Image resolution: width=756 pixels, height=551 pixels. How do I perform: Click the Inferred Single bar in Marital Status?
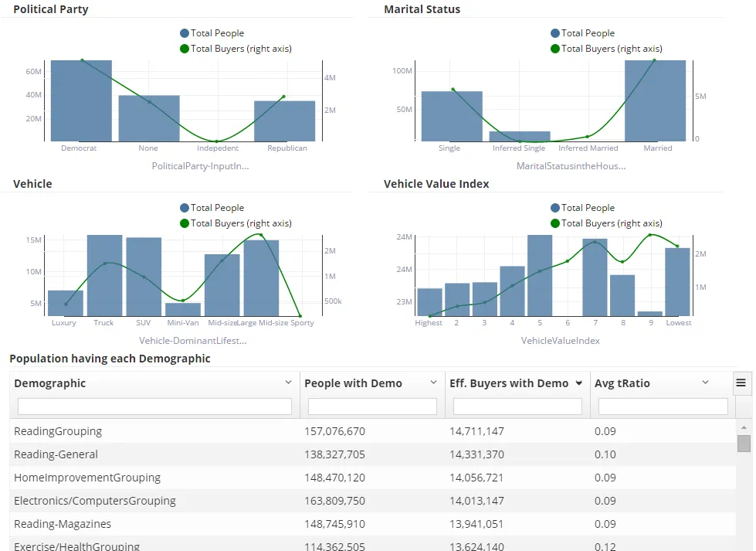point(520,136)
